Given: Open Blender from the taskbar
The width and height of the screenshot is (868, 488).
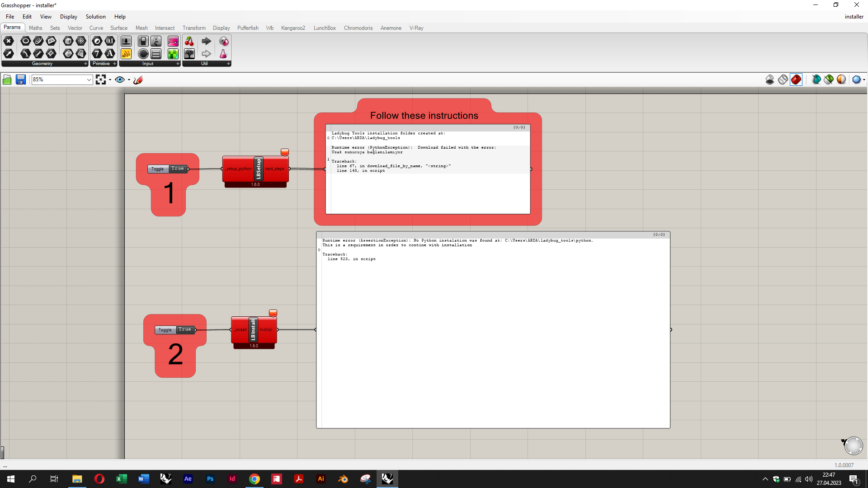Looking at the screenshot, I should pos(343,479).
